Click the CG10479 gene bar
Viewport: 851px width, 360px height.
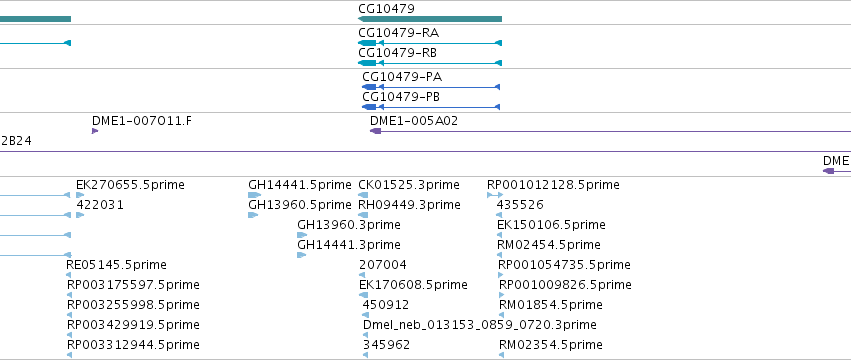[430, 19]
